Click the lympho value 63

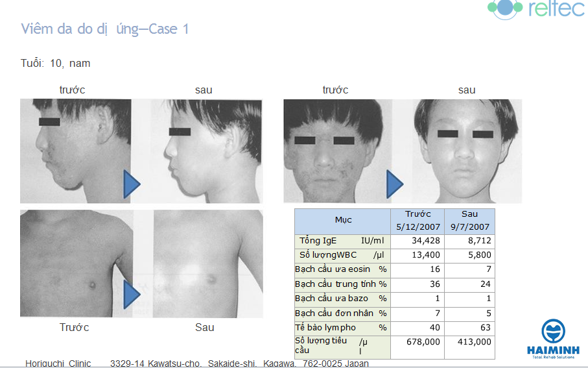click(486, 328)
